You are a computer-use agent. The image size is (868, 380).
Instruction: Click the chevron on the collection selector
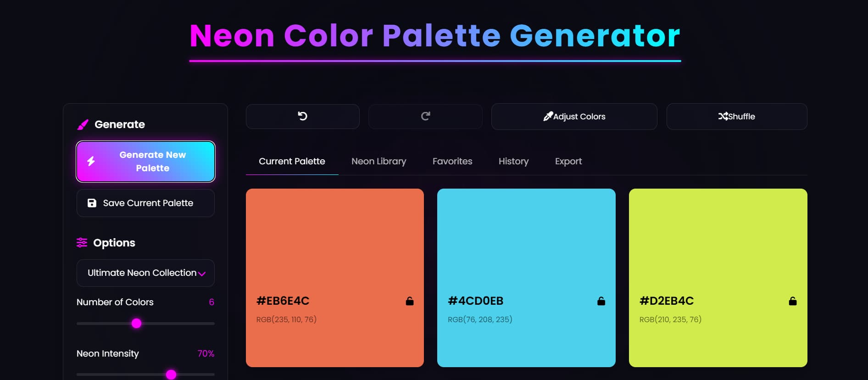tap(202, 273)
